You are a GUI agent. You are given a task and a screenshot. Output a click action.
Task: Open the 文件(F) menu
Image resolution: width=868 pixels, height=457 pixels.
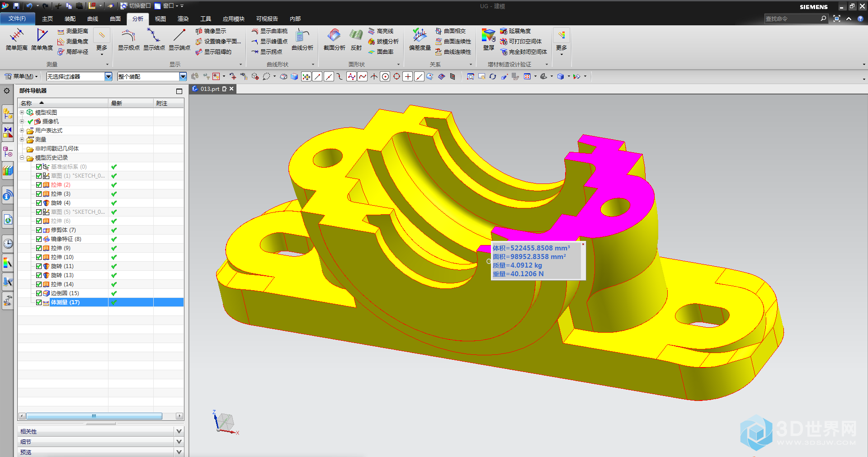(17, 19)
